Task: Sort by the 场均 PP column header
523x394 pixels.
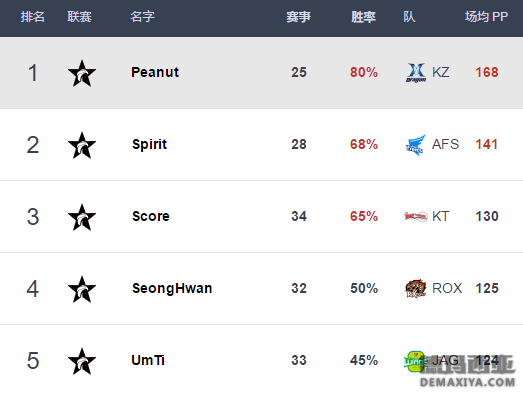Action: 486,17
